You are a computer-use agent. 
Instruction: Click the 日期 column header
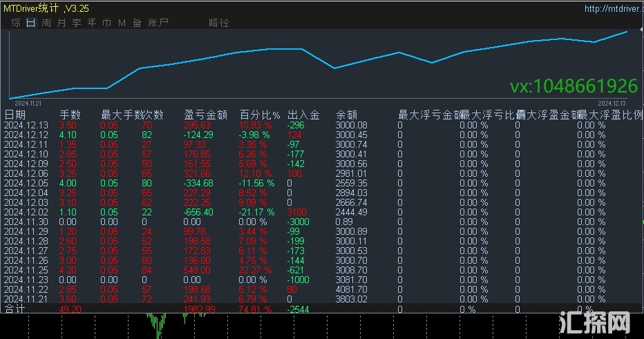pyautogui.click(x=15, y=115)
